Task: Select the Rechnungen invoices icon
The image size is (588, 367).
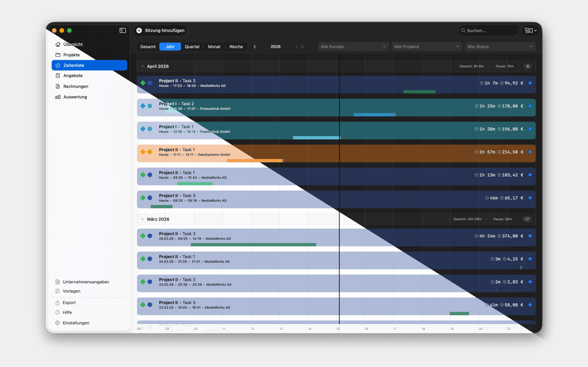Action: [x=58, y=86]
